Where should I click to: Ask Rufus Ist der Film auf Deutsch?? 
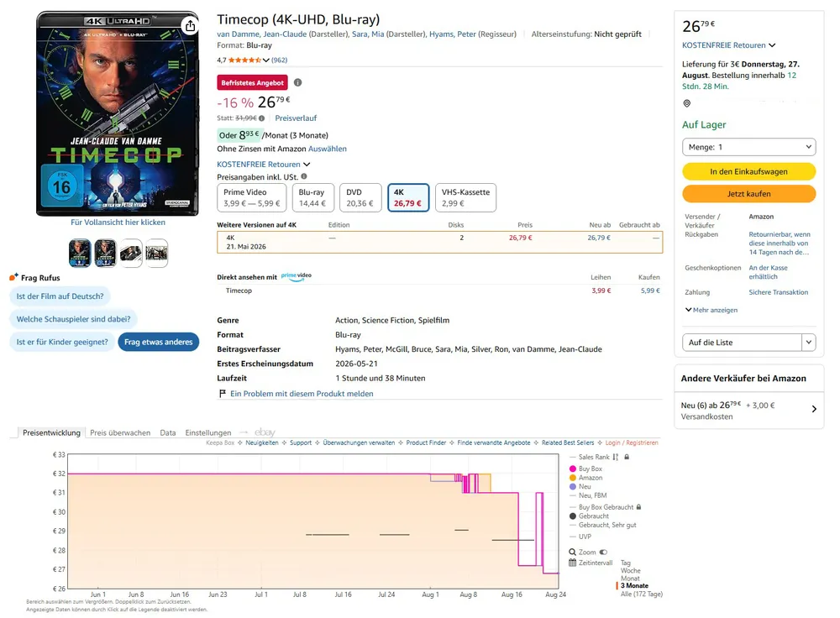(x=60, y=296)
